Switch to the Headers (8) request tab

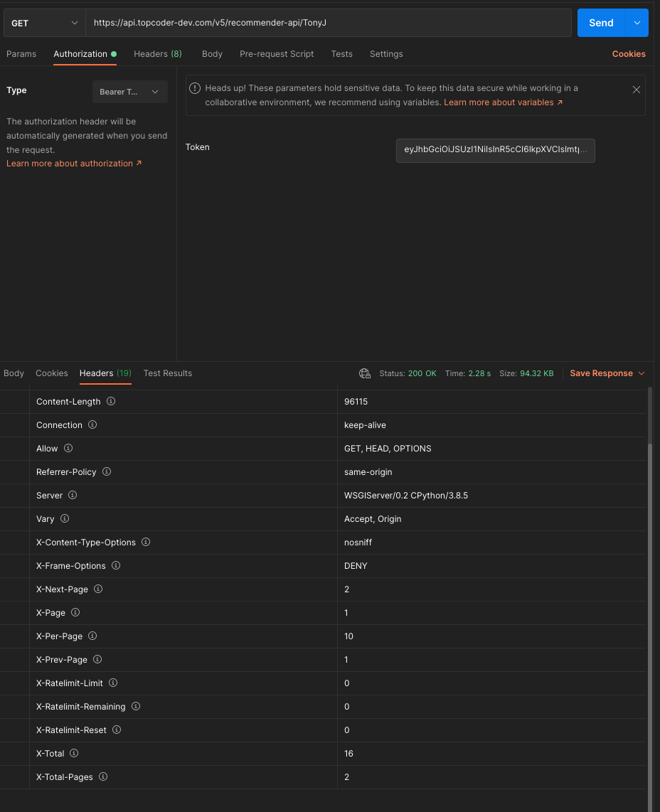tap(157, 54)
